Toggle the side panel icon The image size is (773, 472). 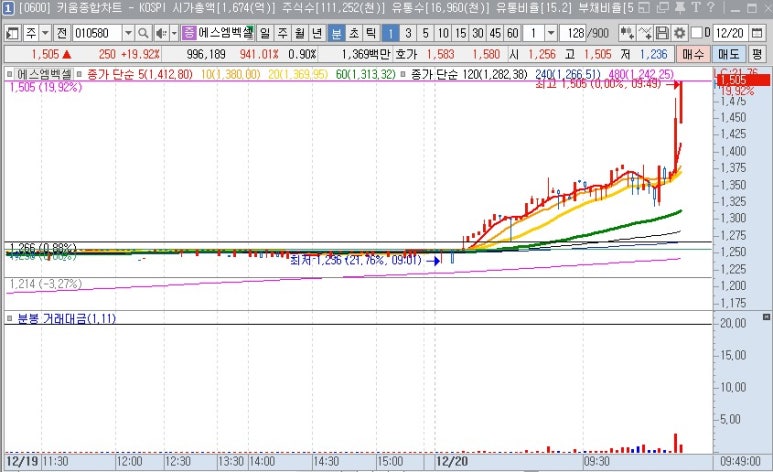(x=12, y=34)
